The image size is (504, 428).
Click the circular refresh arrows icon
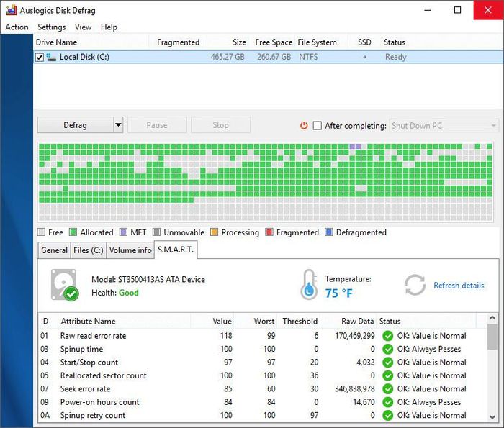(415, 285)
